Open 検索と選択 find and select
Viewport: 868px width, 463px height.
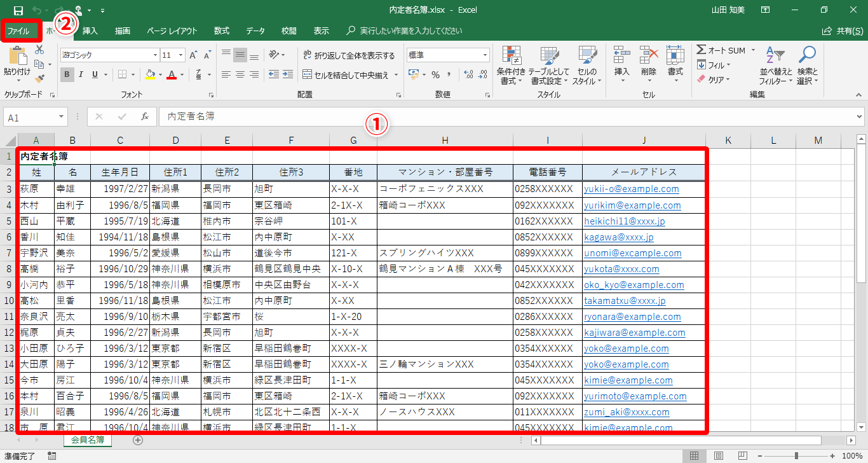(x=808, y=65)
